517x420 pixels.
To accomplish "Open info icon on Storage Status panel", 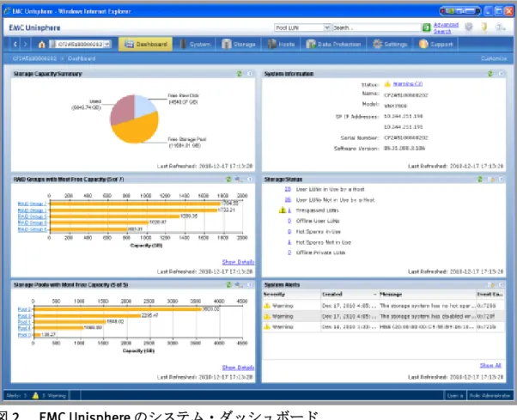I will [502, 179].
